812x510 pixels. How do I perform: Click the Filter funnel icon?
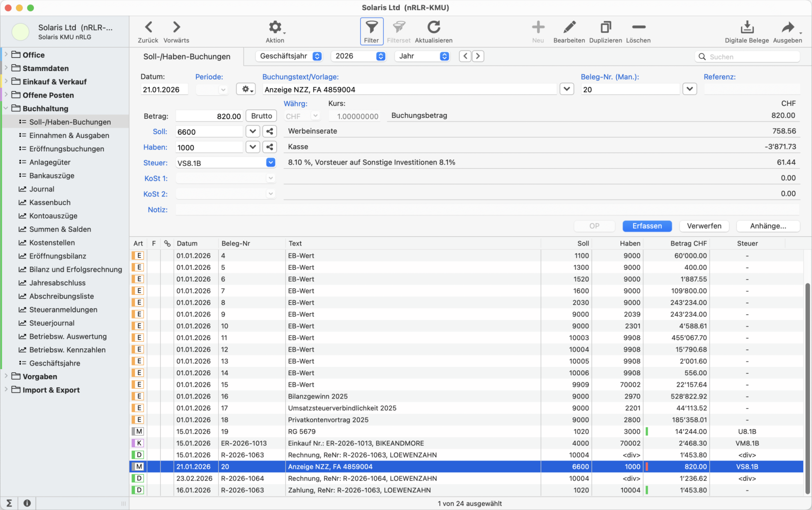[371, 27]
